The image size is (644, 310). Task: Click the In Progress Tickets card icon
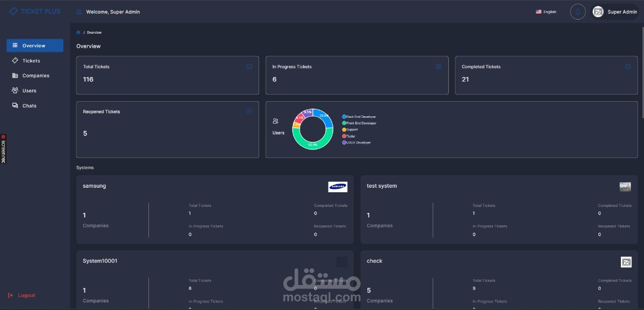click(438, 66)
